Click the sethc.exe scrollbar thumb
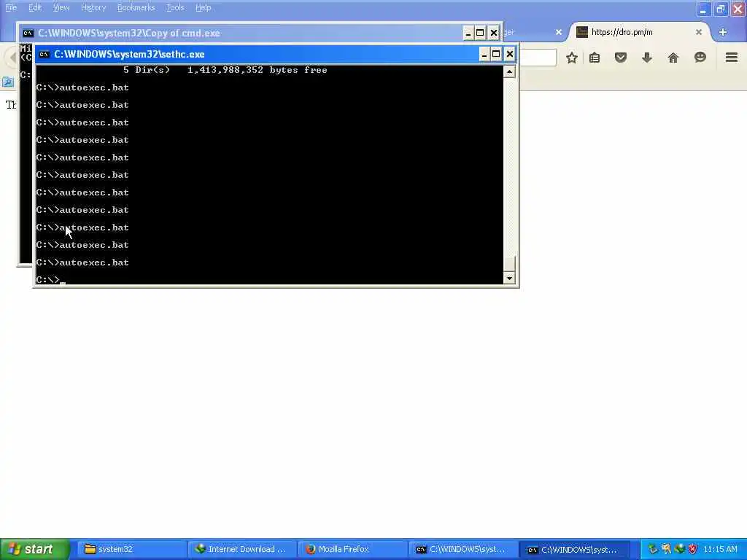The image size is (747, 560). pyautogui.click(x=509, y=263)
